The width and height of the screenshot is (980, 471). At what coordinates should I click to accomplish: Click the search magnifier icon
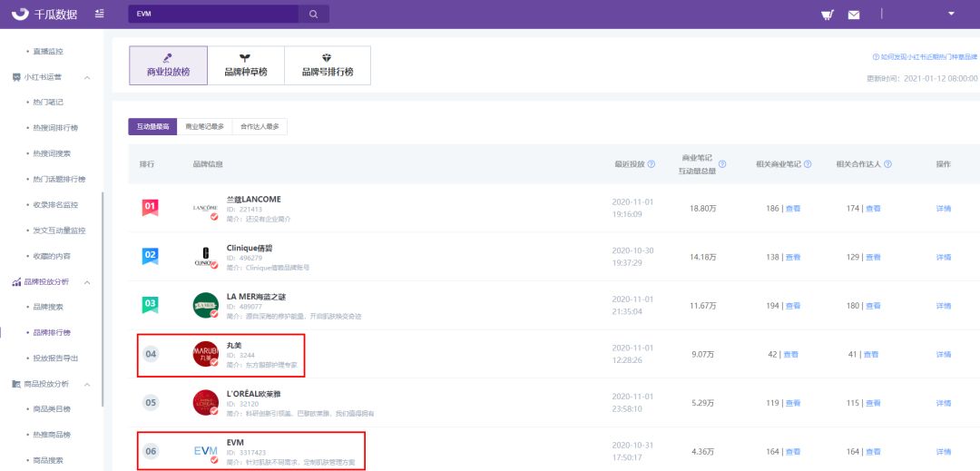coord(314,15)
